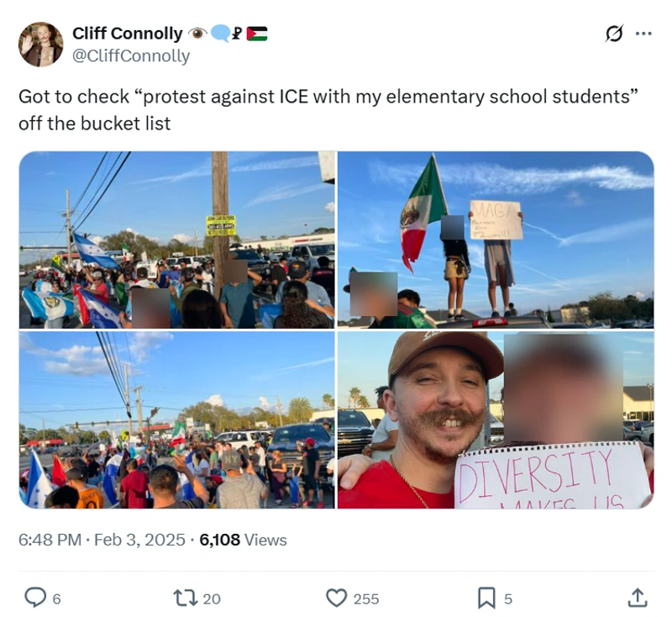The width and height of the screenshot is (672, 617).
Task: View the 6:48 PM timestamp link
Action: tap(50, 540)
